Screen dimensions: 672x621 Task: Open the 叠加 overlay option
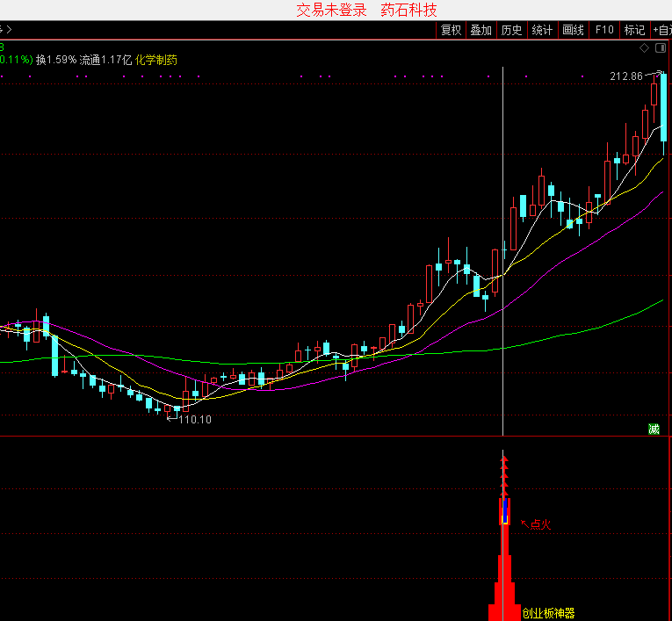481,30
